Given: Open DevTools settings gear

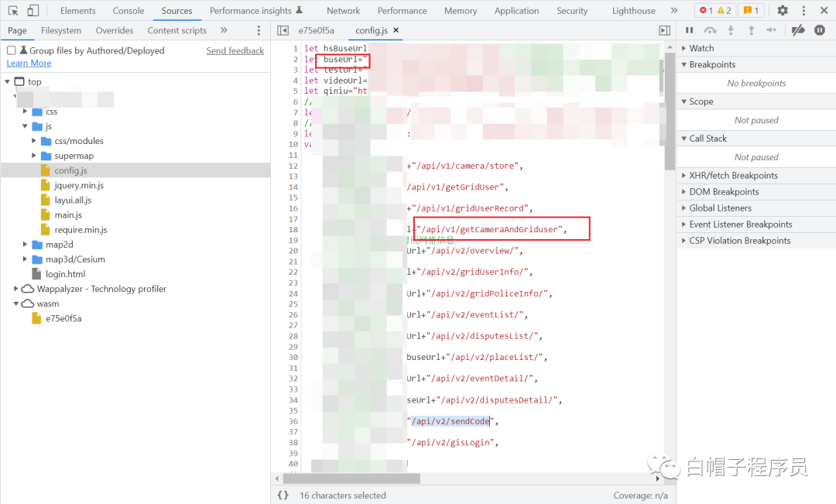Looking at the screenshot, I should pos(783,10).
